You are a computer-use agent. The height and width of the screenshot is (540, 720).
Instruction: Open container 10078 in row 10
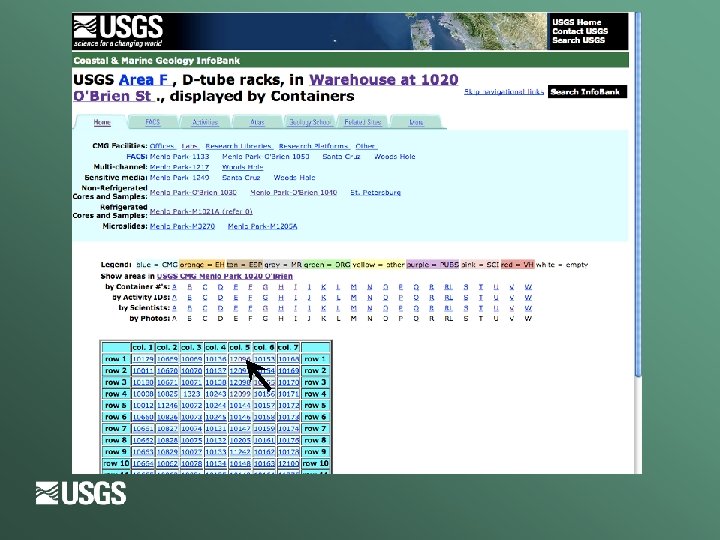191,463
